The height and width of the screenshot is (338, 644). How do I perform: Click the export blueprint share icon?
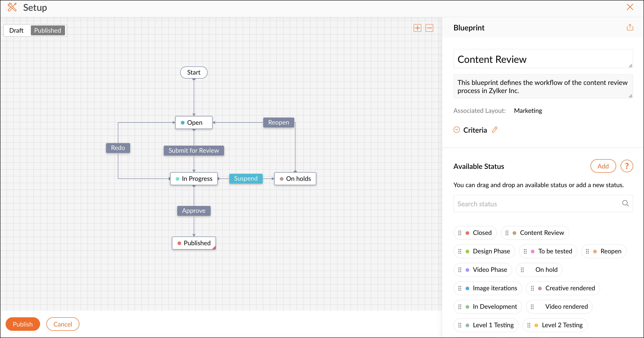click(630, 27)
